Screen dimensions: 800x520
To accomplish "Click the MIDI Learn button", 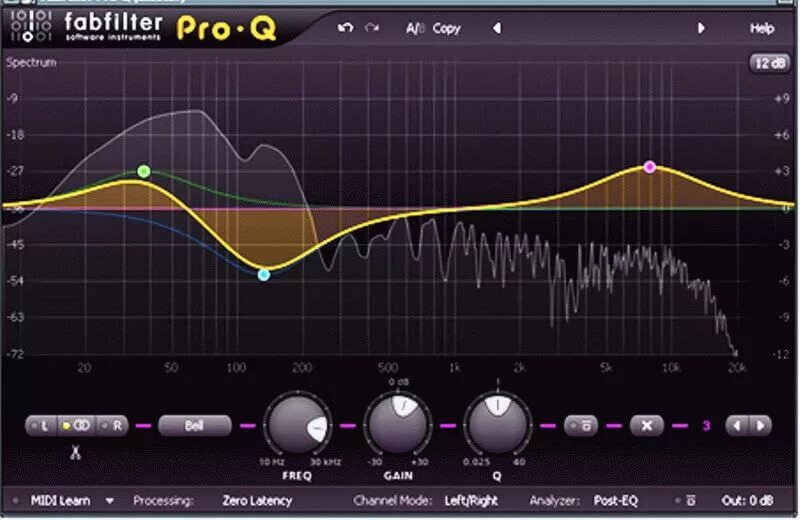I will coord(60,501).
